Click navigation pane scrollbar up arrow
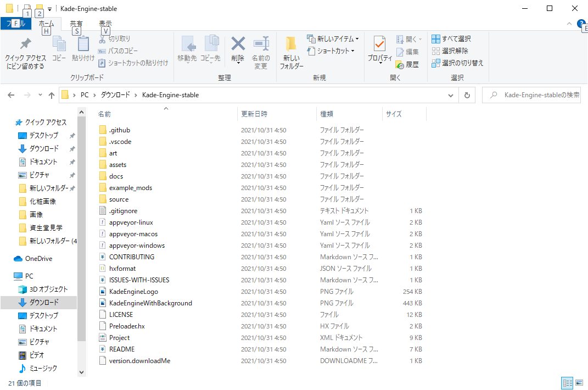Image resolution: width=588 pixels, height=390 pixels. (x=81, y=112)
